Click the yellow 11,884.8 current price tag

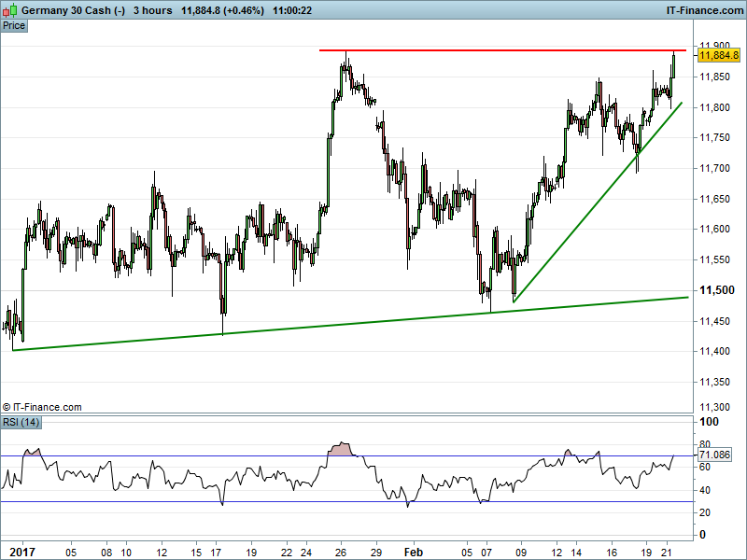coord(718,55)
